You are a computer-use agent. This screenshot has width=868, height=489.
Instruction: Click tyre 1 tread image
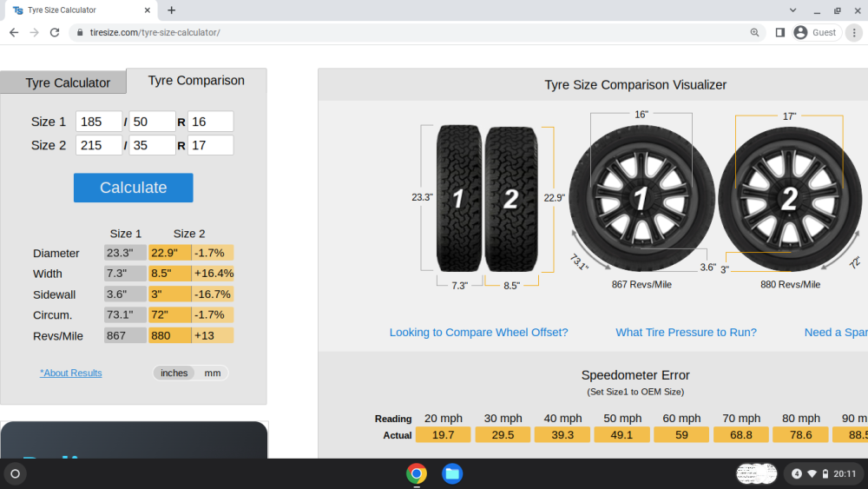pyautogui.click(x=458, y=198)
